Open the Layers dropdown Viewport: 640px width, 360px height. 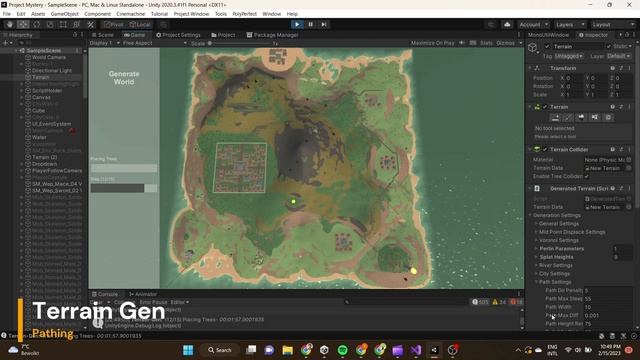(x=570, y=24)
